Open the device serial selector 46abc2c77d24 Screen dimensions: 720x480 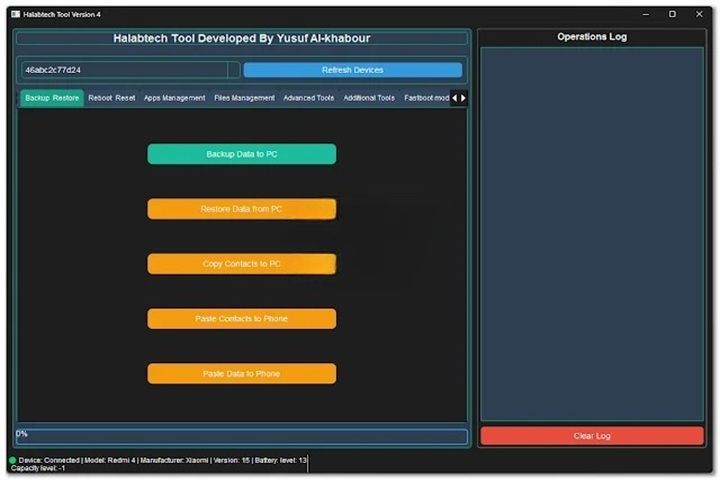[130, 70]
